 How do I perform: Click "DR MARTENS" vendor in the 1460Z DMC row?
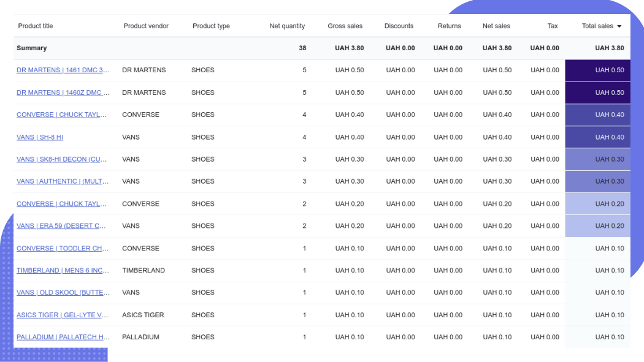[x=144, y=92]
